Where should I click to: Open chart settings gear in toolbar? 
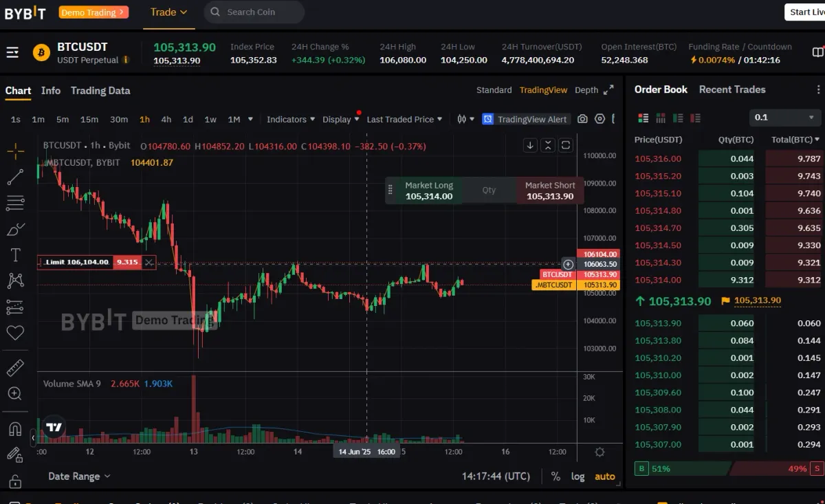pos(599,119)
